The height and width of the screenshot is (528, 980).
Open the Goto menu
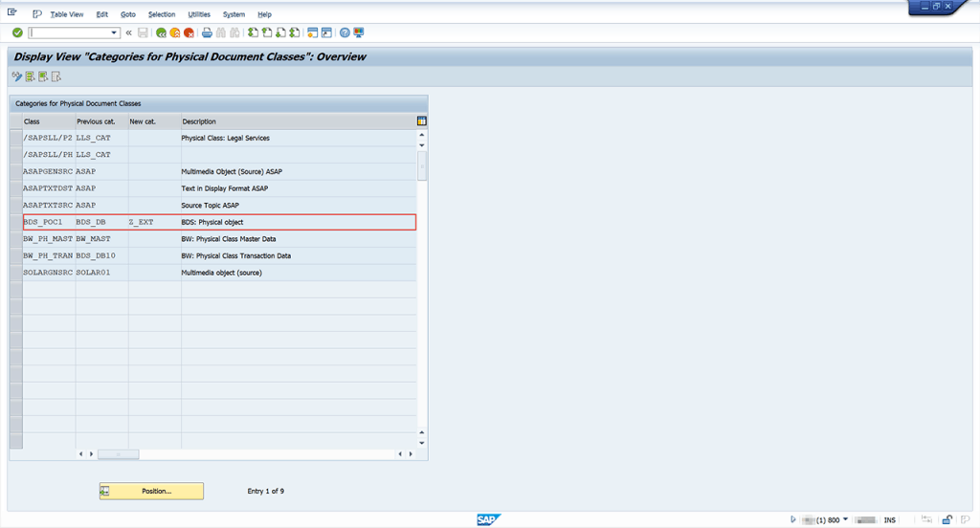point(128,14)
